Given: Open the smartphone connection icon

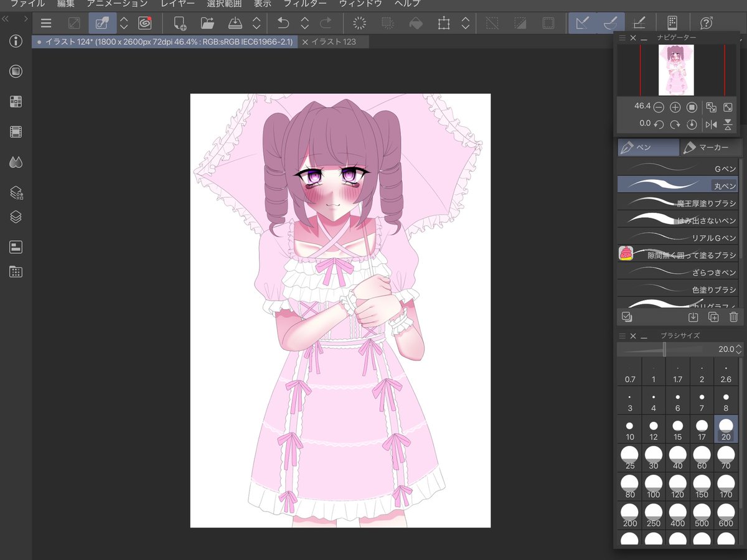Looking at the screenshot, I should click(x=672, y=24).
